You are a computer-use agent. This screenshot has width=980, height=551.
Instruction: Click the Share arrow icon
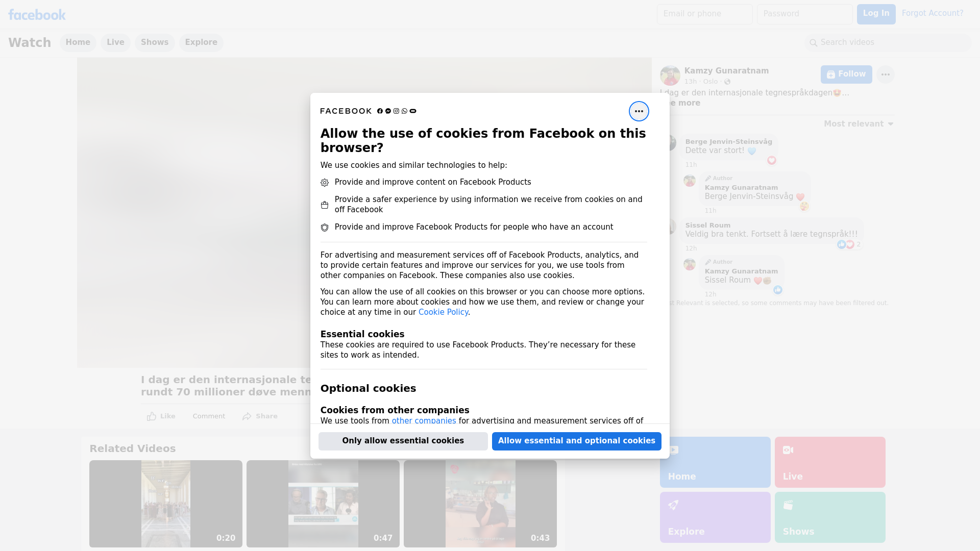(247, 416)
